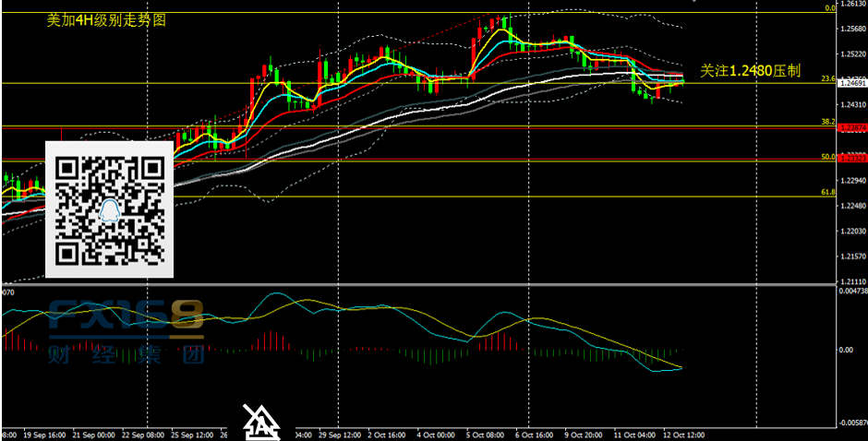Click the QR code image
Image resolution: width=868 pixels, height=441 pixels.
pyautogui.click(x=110, y=210)
